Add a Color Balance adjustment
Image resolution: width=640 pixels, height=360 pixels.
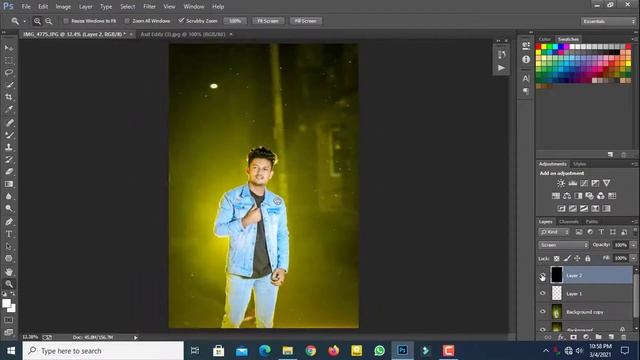567,196
